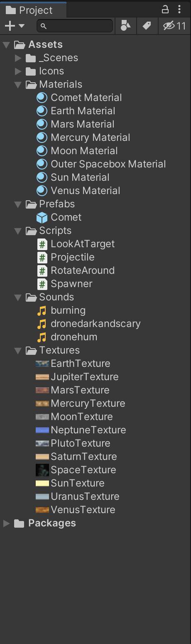Screen dimensions: 191x644
Task: Open the Project panel three-dot menu
Action: [179, 9]
